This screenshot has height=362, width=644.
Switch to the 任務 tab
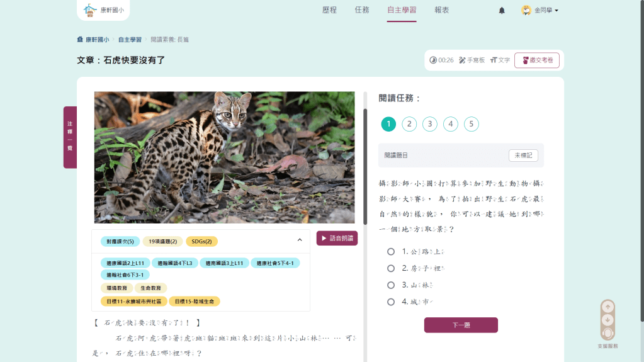(x=362, y=11)
